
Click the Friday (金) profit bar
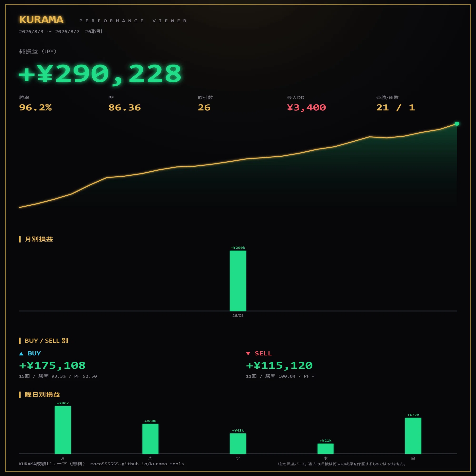click(413, 436)
